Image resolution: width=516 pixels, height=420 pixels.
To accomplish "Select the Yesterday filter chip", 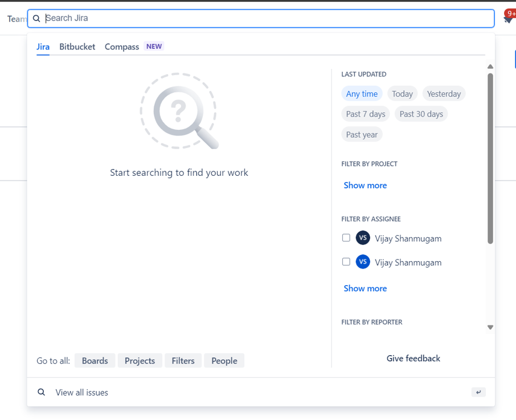I will (x=444, y=94).
